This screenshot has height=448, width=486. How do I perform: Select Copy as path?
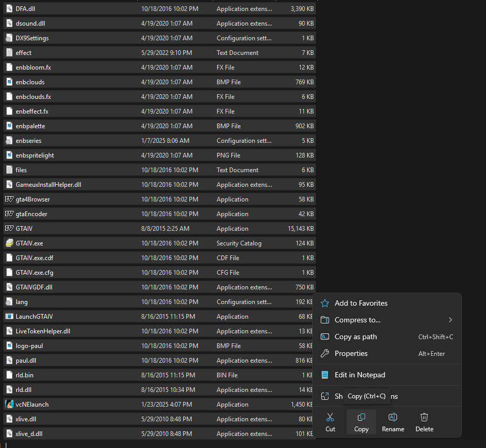(x=356, y=337)
